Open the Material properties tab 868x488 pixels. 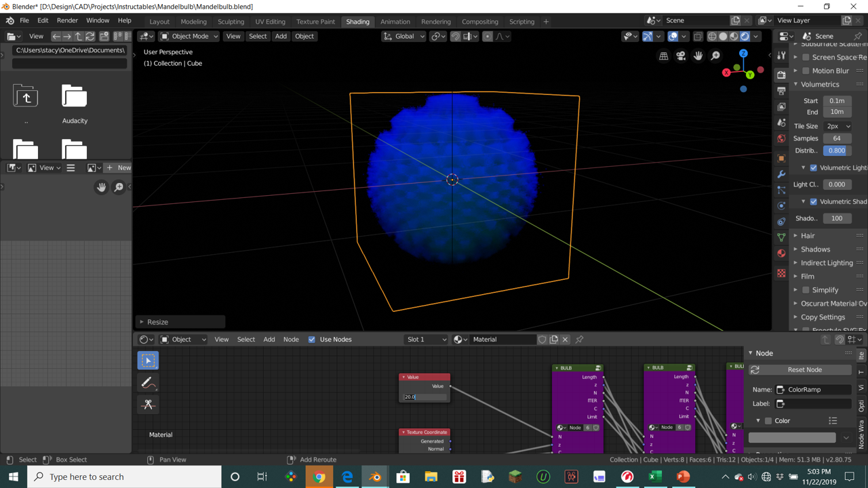(781, 253)
